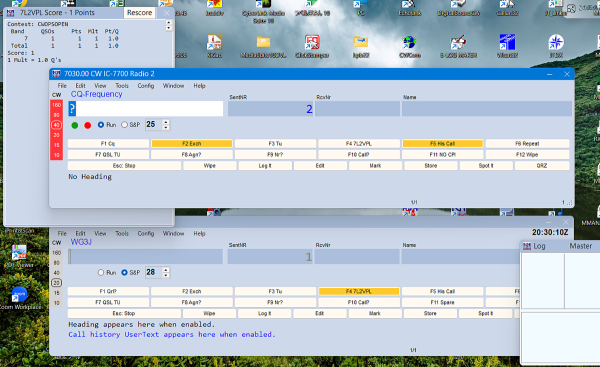Image resolution: width=600 pixels, height=367 pixels.
Task: Click the RcvNr input field in Radio 2
Action: click(x=357, y=109)
